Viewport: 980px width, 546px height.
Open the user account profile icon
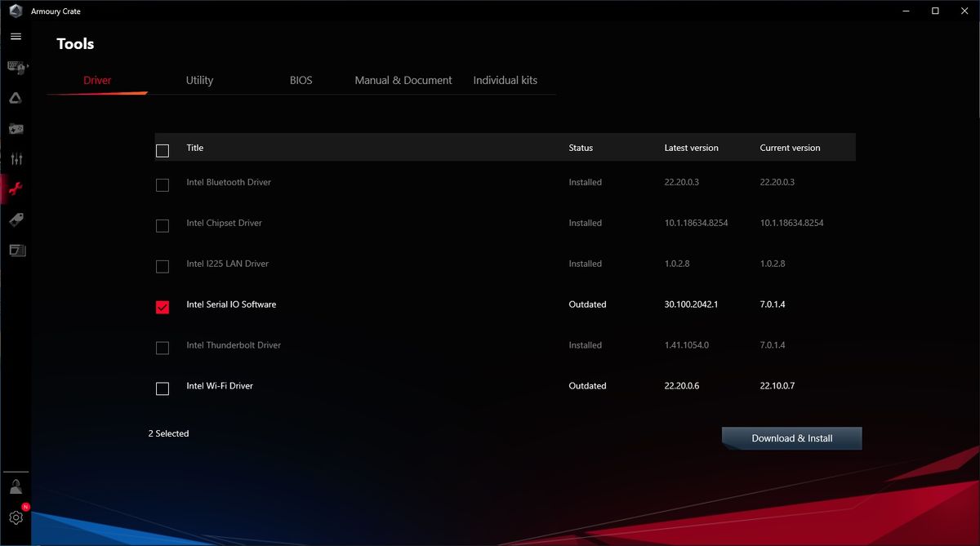click(x=16, y=487)
